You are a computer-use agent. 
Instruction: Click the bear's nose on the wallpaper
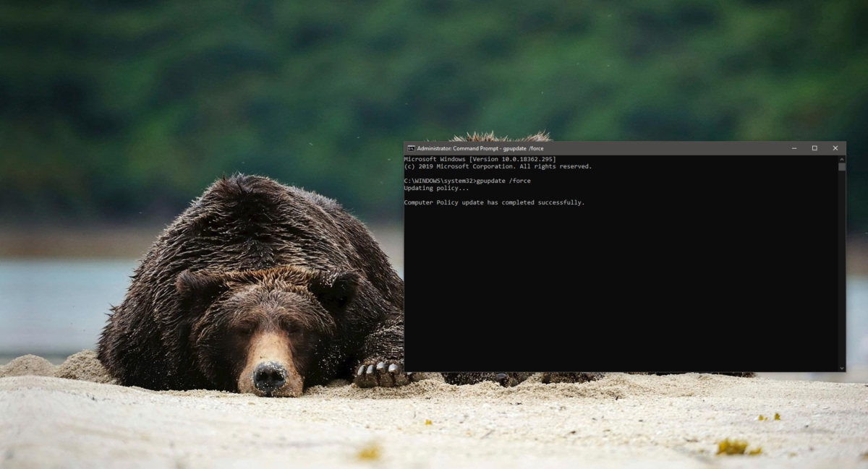tap(270, 376)
